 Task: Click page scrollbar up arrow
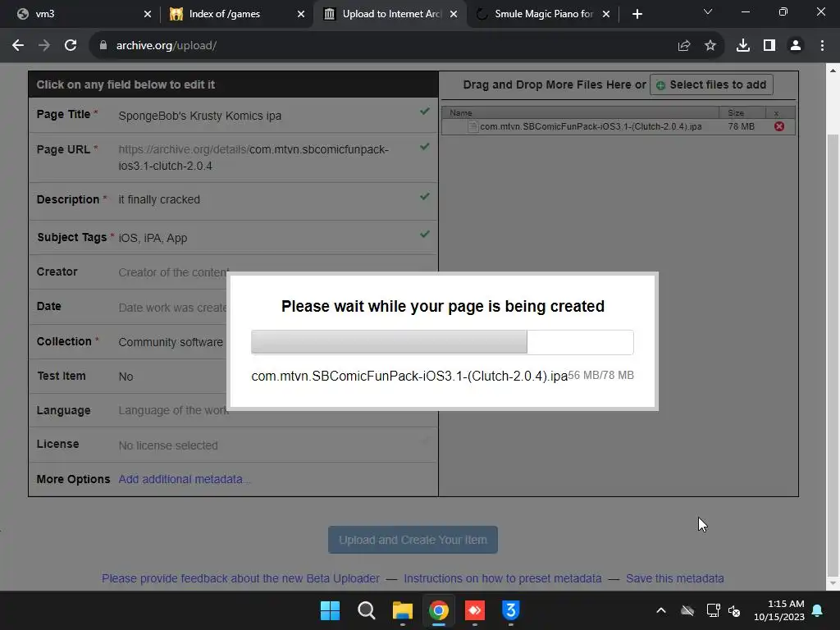coord(833,71)
